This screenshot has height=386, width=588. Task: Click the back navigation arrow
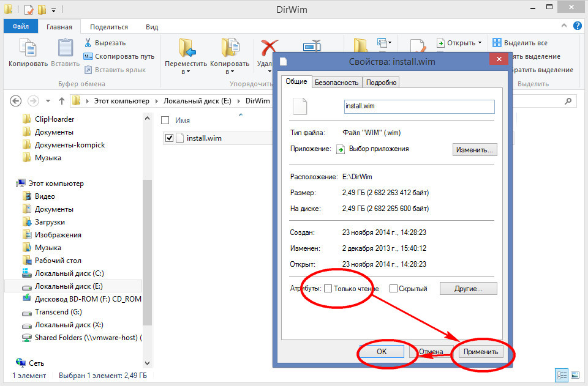pyautogui.click(x=15, y=101)
